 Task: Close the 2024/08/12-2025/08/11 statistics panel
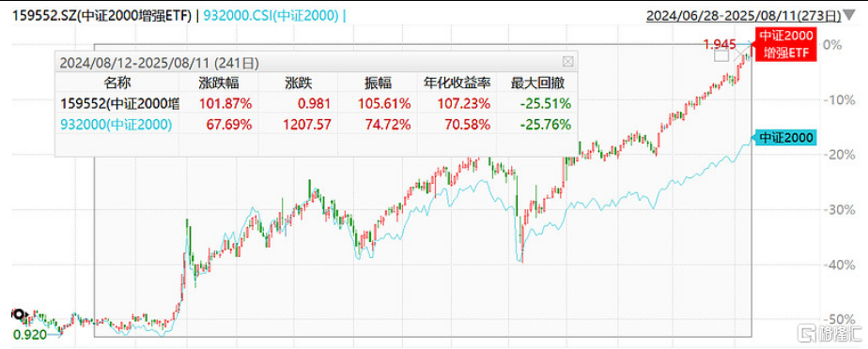click(568, 61)
